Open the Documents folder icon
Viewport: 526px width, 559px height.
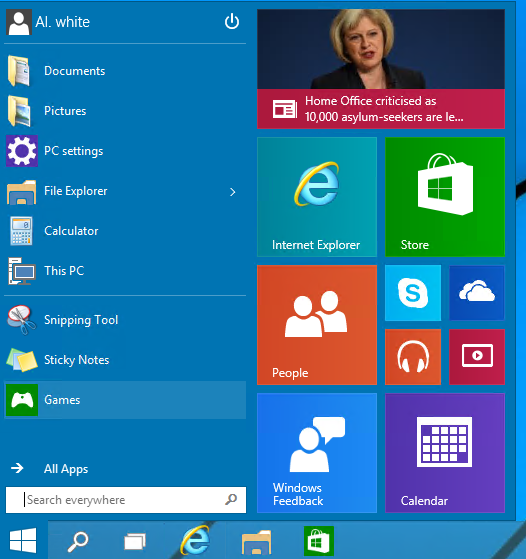(19, 71)
